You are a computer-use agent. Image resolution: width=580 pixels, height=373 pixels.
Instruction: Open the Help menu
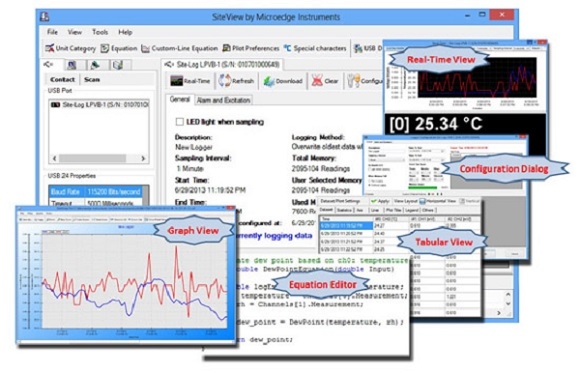click(x=125, y=32)
